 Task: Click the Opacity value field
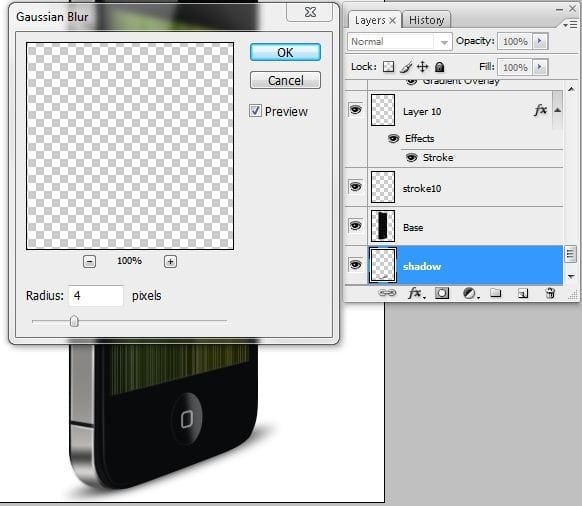tap(515, 41)
